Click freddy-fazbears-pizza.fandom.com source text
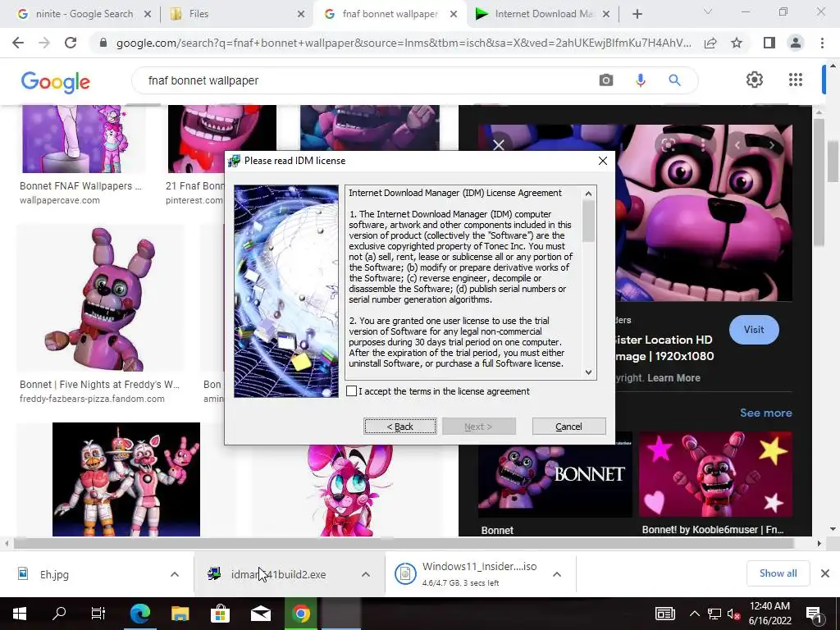840x630 pixels. [92, 399]
